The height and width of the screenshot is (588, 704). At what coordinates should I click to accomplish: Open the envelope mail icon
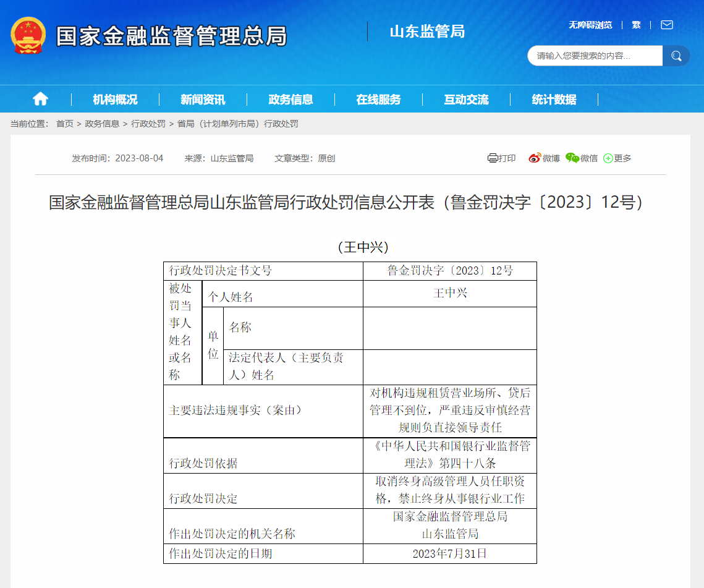click(666, 25)
